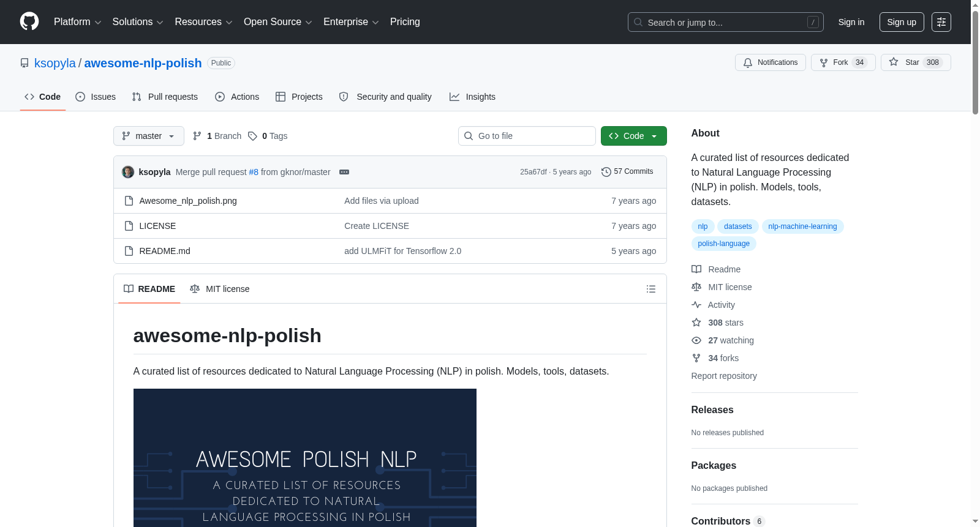Open the Pricing page
The image size is (980, 527).
(405, 22)
